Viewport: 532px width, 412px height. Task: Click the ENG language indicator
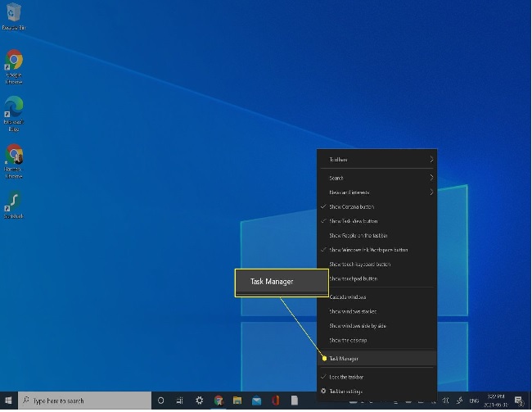pos(474,401)
